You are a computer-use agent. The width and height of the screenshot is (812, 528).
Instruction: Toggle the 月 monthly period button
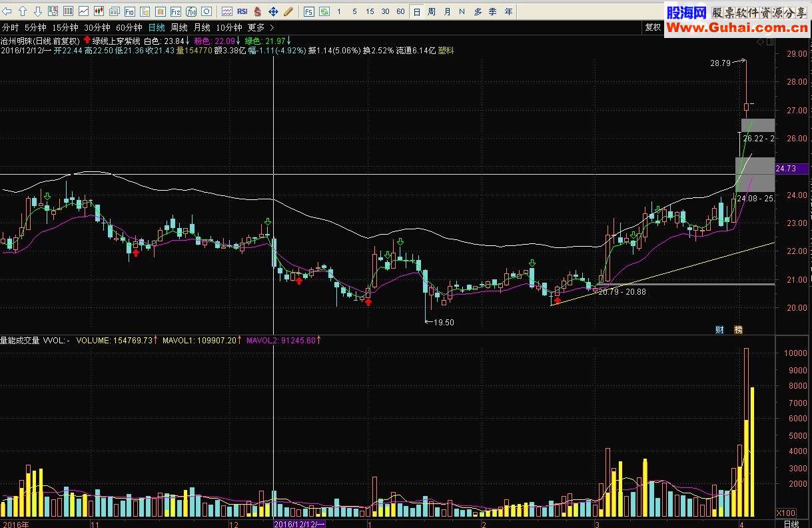[x=447, y=11]
